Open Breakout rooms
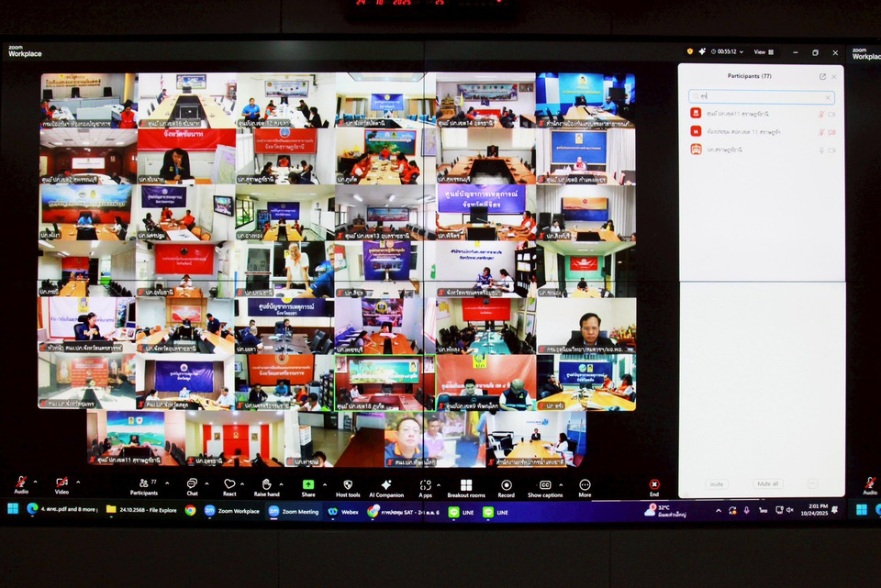This screenshot has height=588, width=881. click(x=466, y=485)
